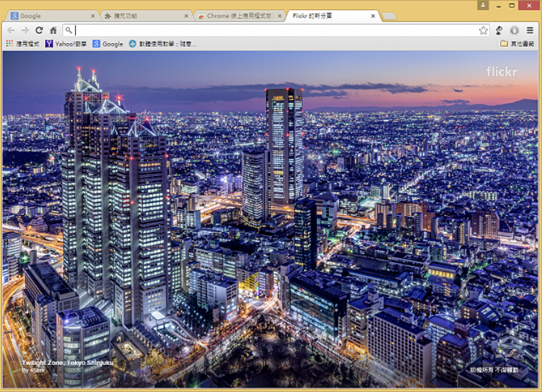Image resolution: width=542 pixels, height=392 pixels.
Task: Open a new tab with the new-tab button
Action: (390, 16)
